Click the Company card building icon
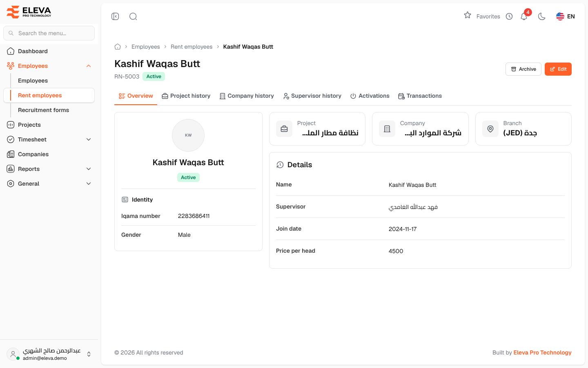Image resolution: width=588 pixels, height=368 pixels. [387, 129]
